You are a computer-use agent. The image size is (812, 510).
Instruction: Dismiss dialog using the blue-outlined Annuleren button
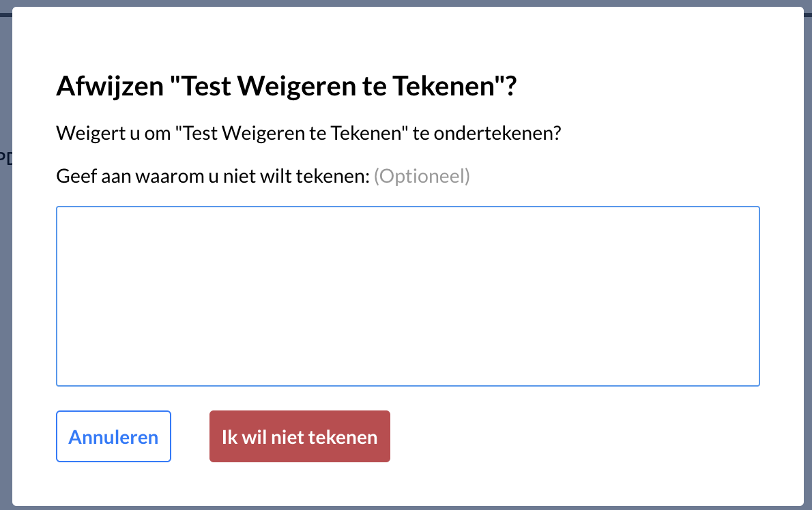pos(113,436)
